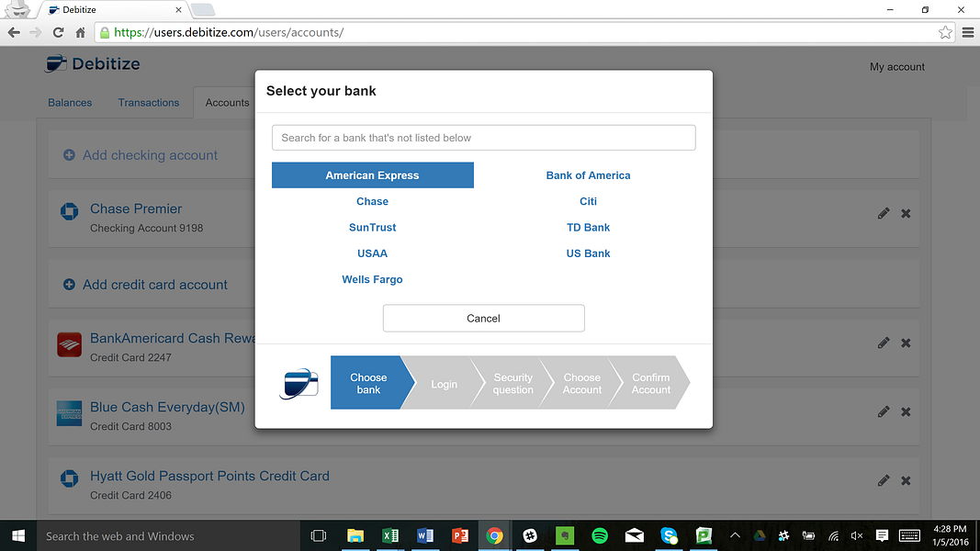The height and width of the screenshot is (551, 980).
Task: Reload the Debitize page
Action: pyautogui.click(x=58, y=32)
